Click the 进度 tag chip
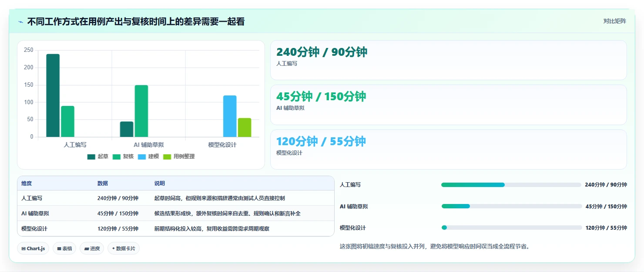Image resolution: width=644 pixels, height=272 pixels. [x=92, y=248]
